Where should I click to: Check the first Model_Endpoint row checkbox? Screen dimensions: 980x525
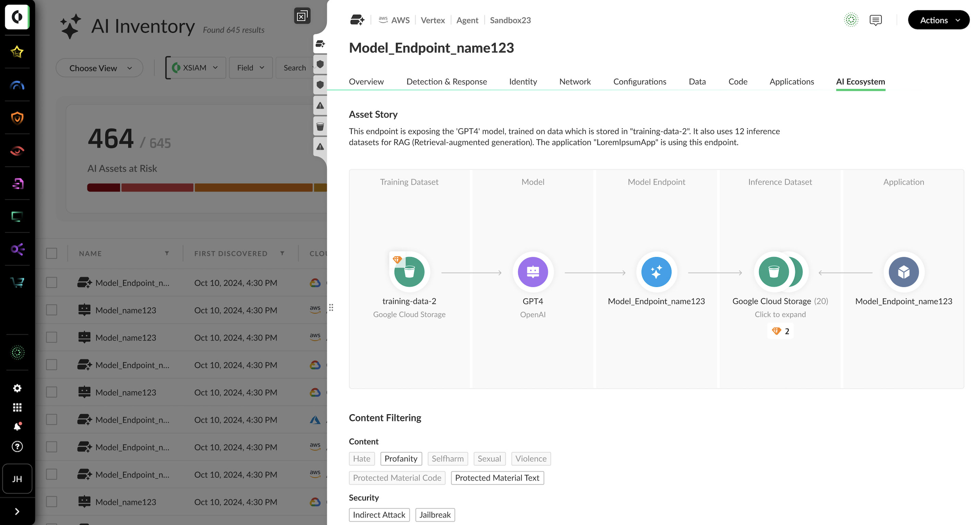[51, 282]
